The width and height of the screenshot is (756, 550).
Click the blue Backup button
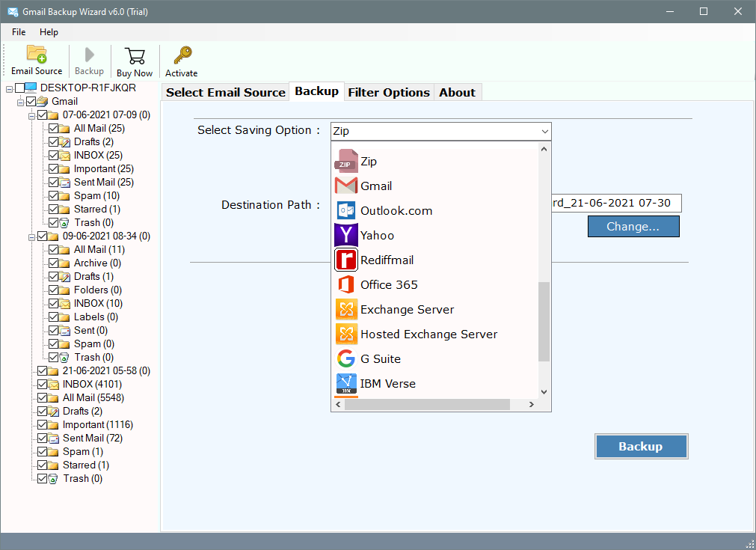click(x=641, y=446)
